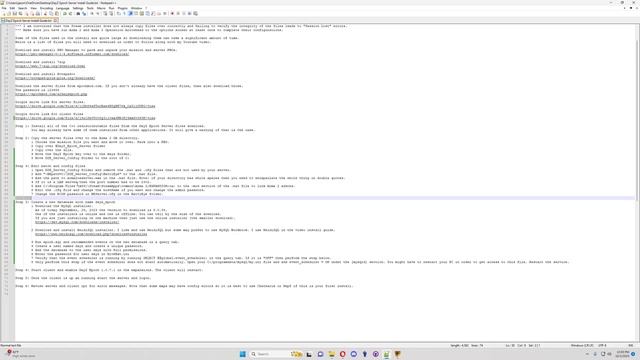Open the MySQL installer download link
The image size is (640, 360).
(x=77, y=222)
